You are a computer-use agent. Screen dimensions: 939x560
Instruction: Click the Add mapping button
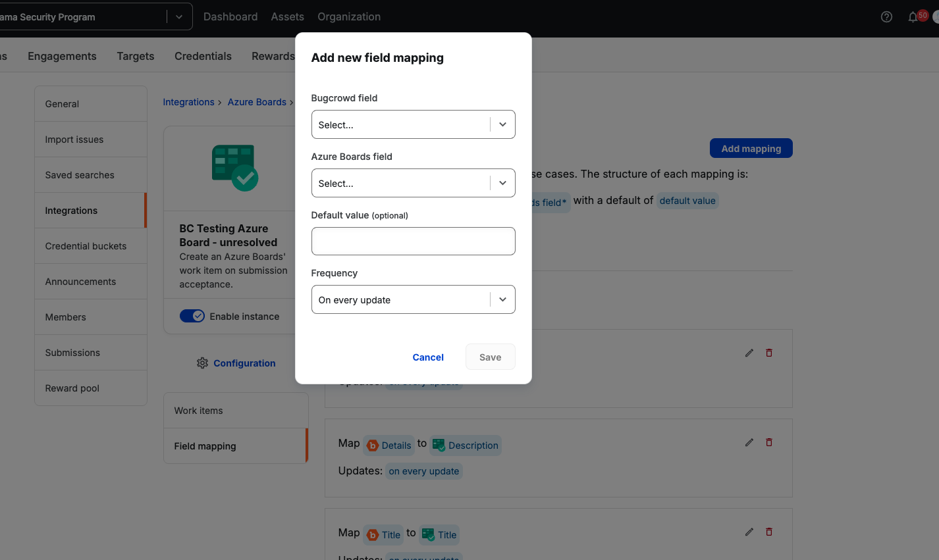pos(751,149)
